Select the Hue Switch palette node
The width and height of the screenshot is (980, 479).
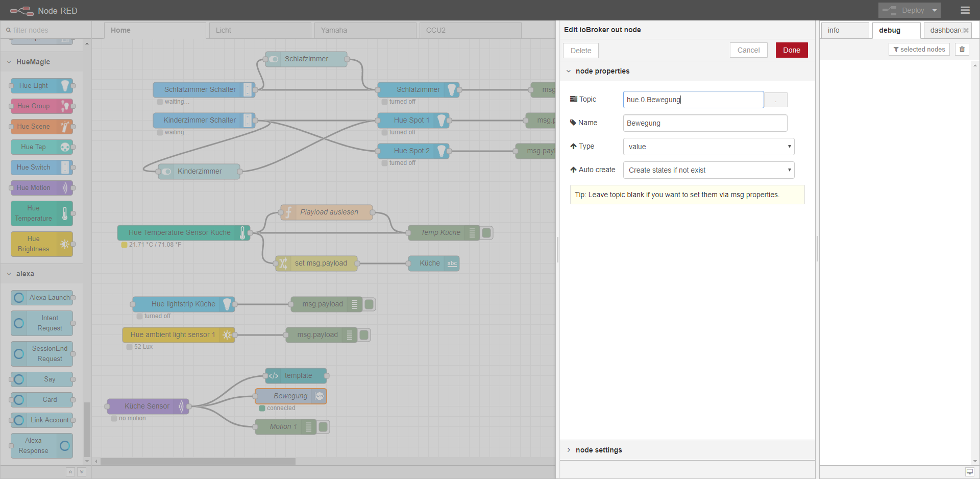42,167
